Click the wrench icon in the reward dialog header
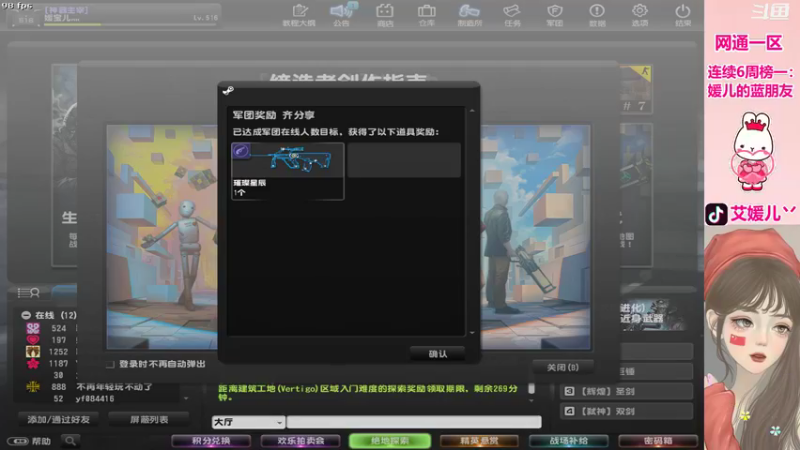Screen dimensions: 800x450 tap(228, 91)
